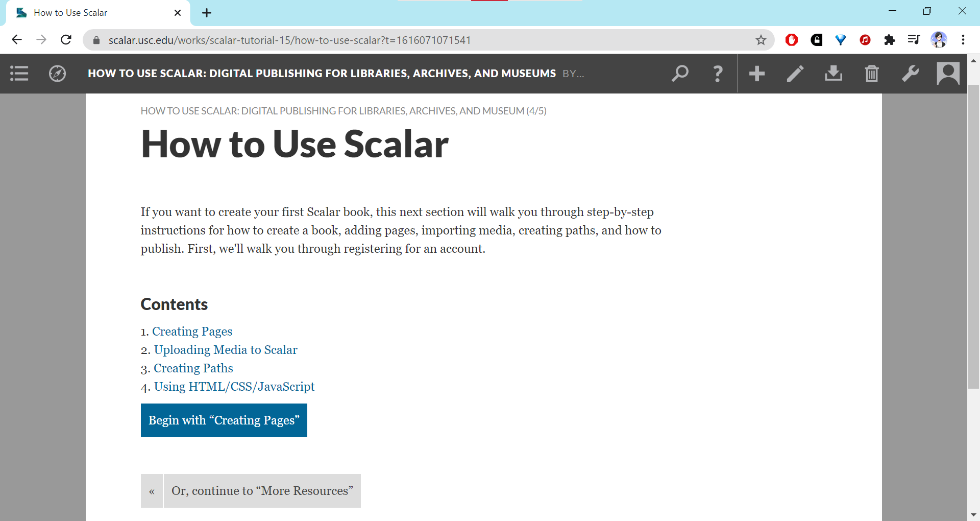Go to Uploading Media to Scalar
This screenshot has height=521, width=980.
click(226, 350)
